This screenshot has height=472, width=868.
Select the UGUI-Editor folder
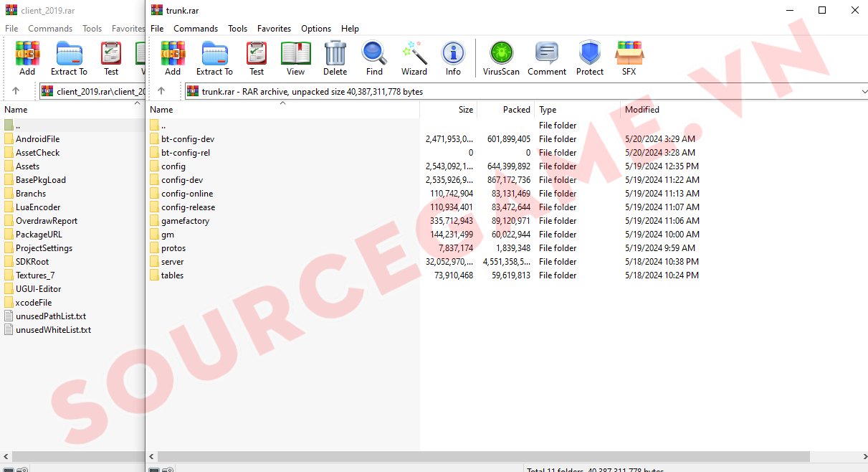point(38,289)
